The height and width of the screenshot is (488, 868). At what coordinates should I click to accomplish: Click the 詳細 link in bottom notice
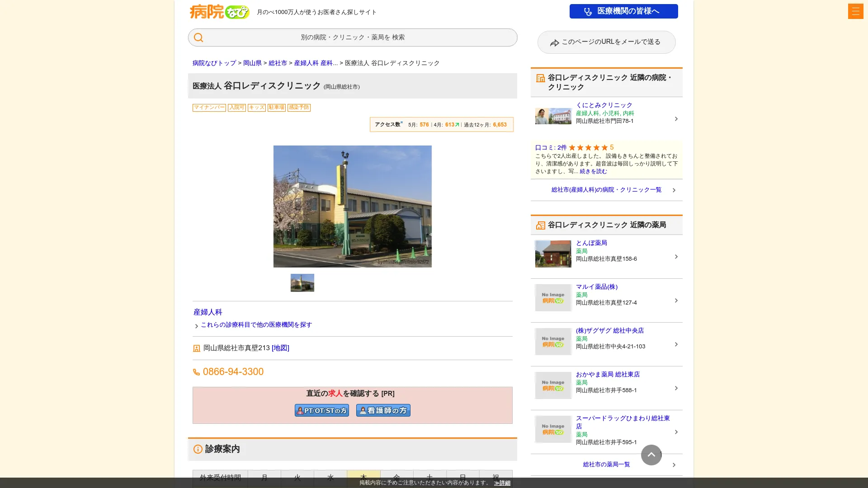coord(502,483)
